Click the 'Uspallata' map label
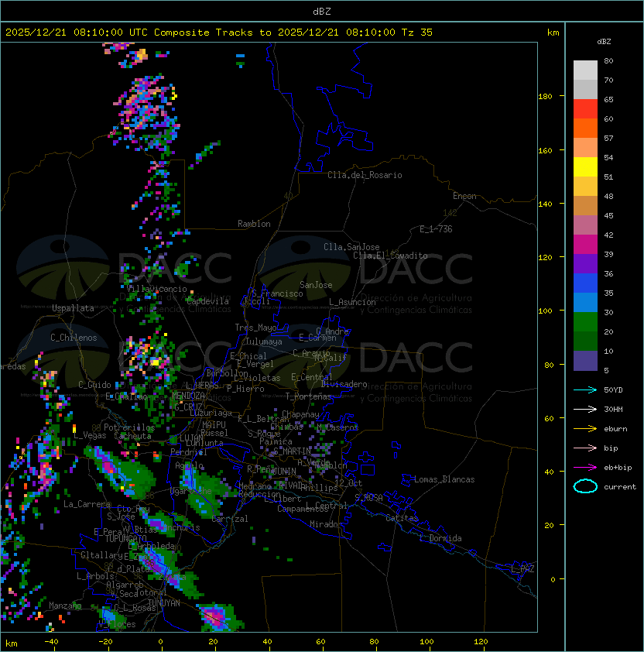The height and width of the screenshot is (652, 644). tap(74, 308)
